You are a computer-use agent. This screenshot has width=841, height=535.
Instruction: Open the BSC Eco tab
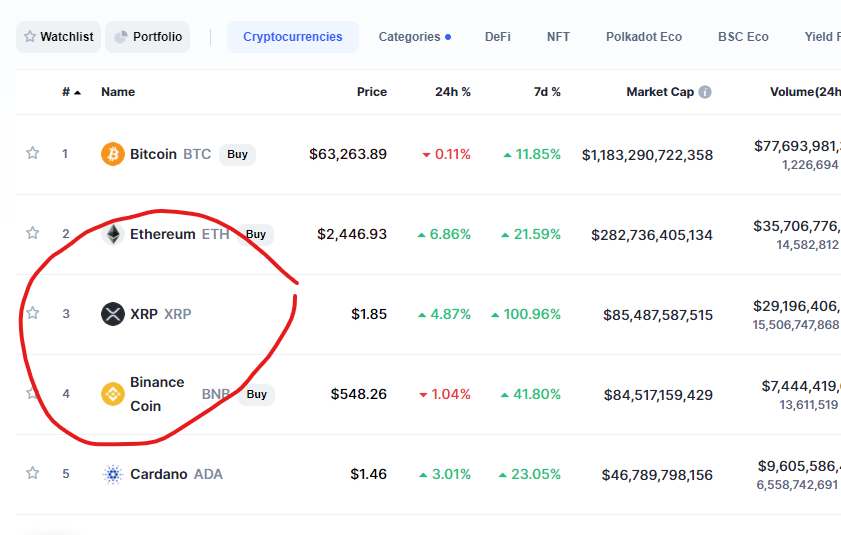click(x=743, y=36)
